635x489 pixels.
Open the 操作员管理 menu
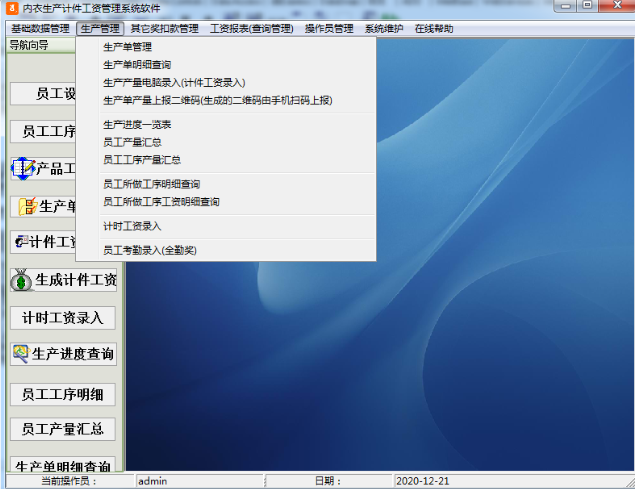[x=329, y=29]
